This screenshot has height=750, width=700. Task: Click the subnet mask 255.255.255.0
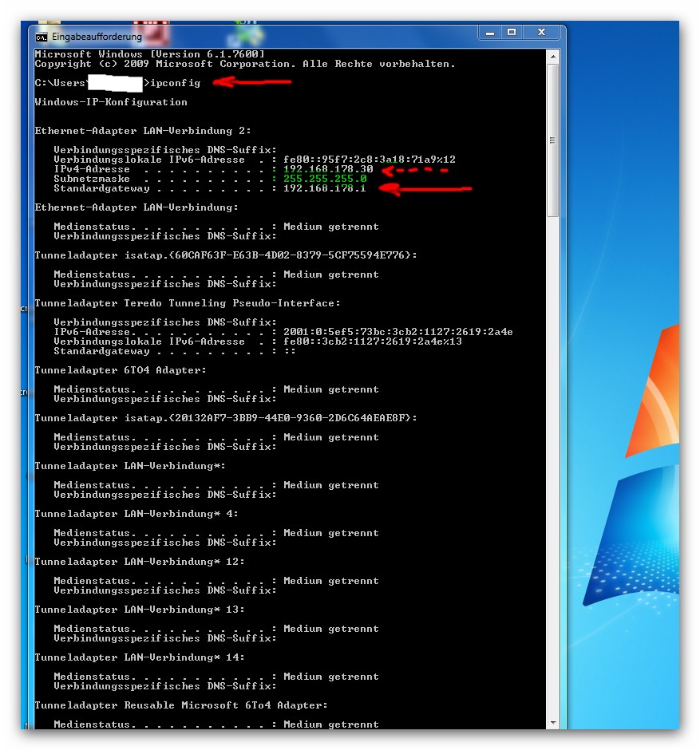pyautogui.click(x=325, y=179)
